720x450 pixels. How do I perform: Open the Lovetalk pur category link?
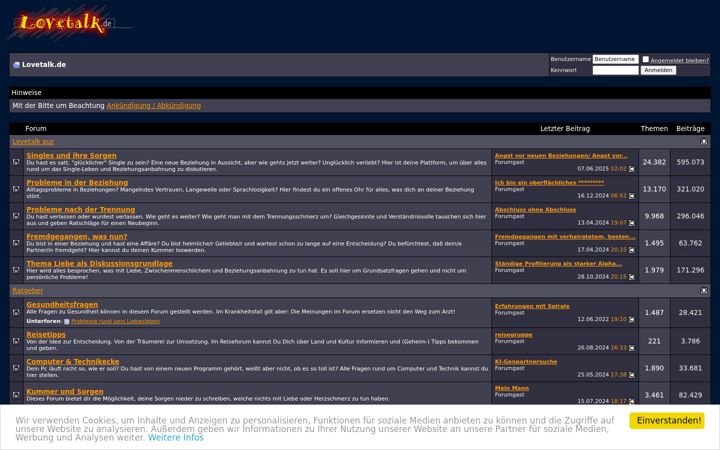33,142
